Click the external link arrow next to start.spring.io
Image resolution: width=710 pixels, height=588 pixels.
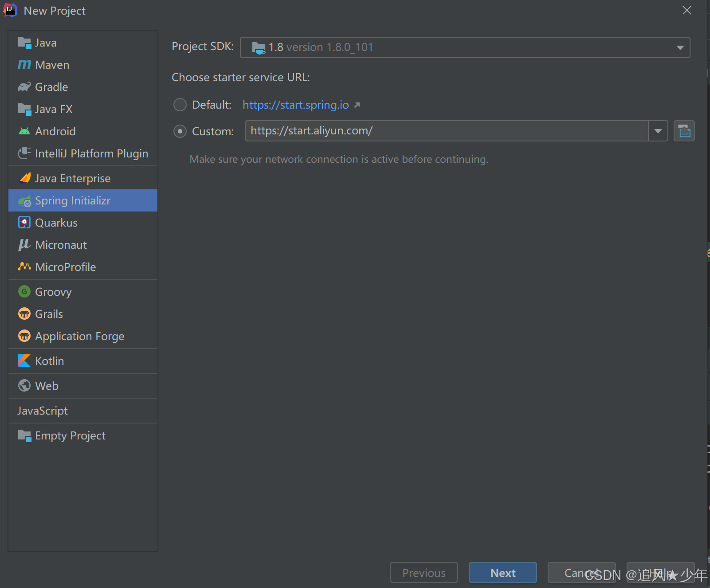click(x=357, y=105)
